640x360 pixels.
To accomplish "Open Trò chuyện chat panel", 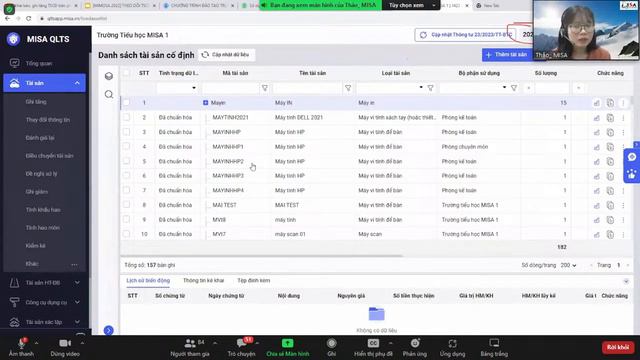I will click(241, 347).
